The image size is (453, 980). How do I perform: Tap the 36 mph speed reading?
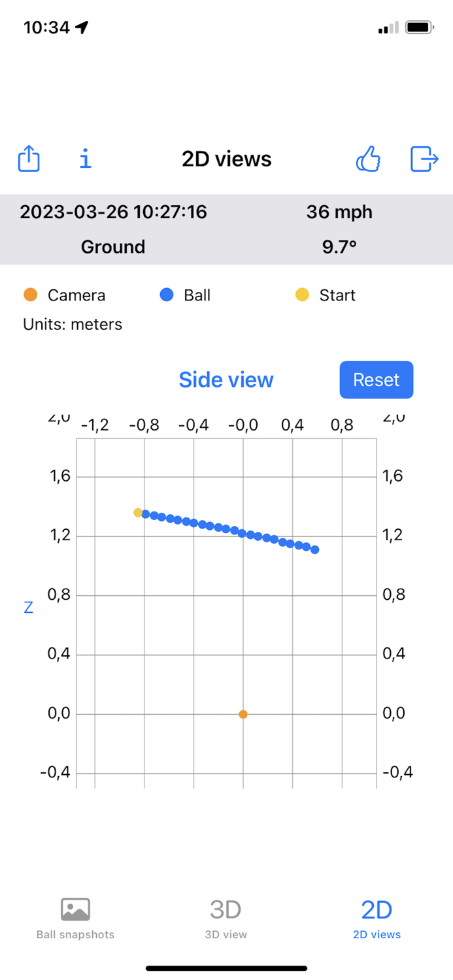pyautogui.click(x=339, y=212)
